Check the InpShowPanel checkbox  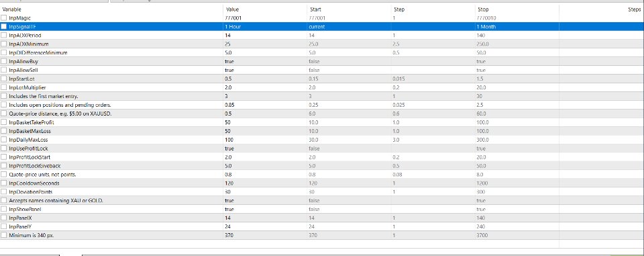pyautogui.click(x=4, y=209)
